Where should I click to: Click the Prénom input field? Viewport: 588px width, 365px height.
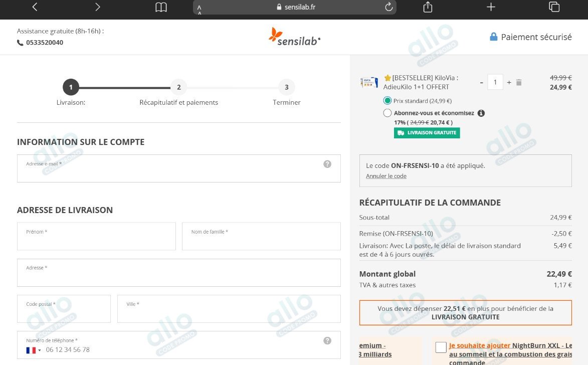tap(96, 236)
